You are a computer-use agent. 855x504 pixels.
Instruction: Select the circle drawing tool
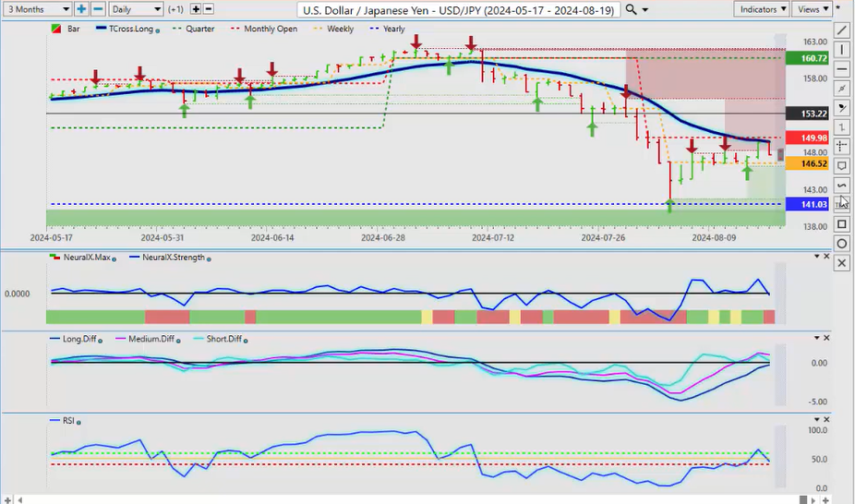(841, 244)
